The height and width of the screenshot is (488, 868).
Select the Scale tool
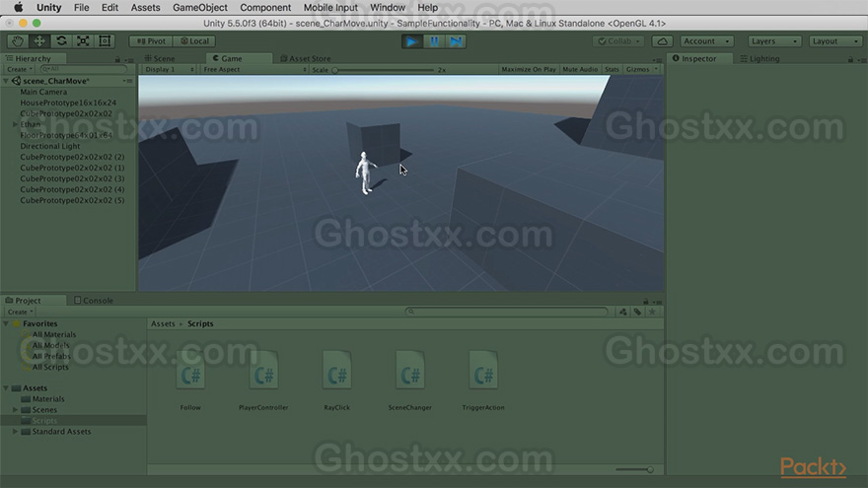[x=83, y=41]
